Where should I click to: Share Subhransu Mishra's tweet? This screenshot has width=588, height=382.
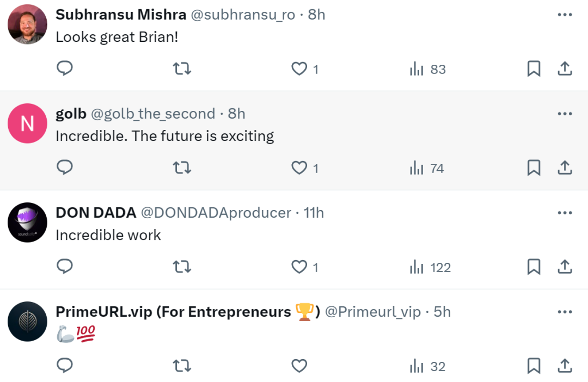(565, 69)
